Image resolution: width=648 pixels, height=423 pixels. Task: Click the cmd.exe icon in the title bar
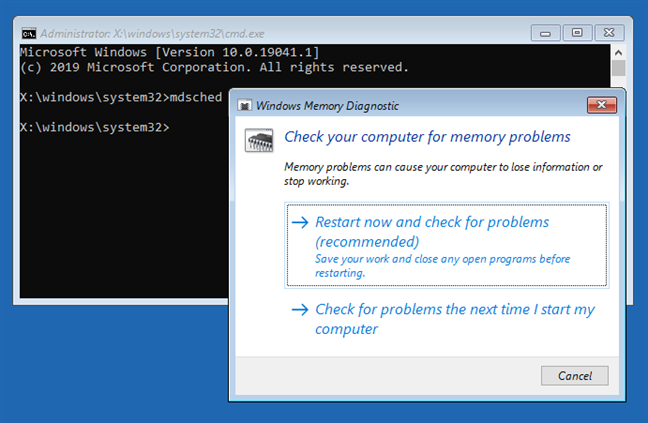[30, 33]
